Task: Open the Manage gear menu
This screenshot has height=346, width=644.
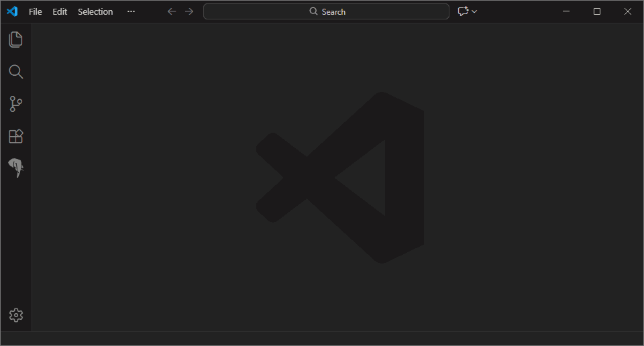Action: [16, 315]
